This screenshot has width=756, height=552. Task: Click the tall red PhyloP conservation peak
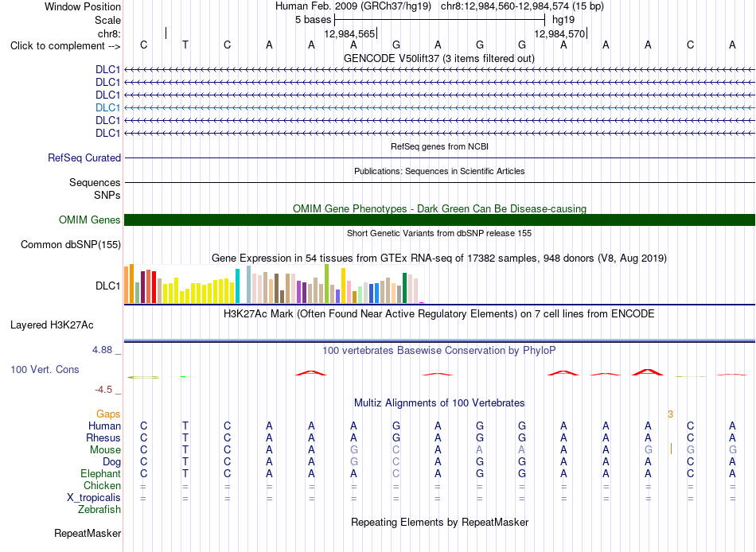pyautogui.click(x=648, y=372)
